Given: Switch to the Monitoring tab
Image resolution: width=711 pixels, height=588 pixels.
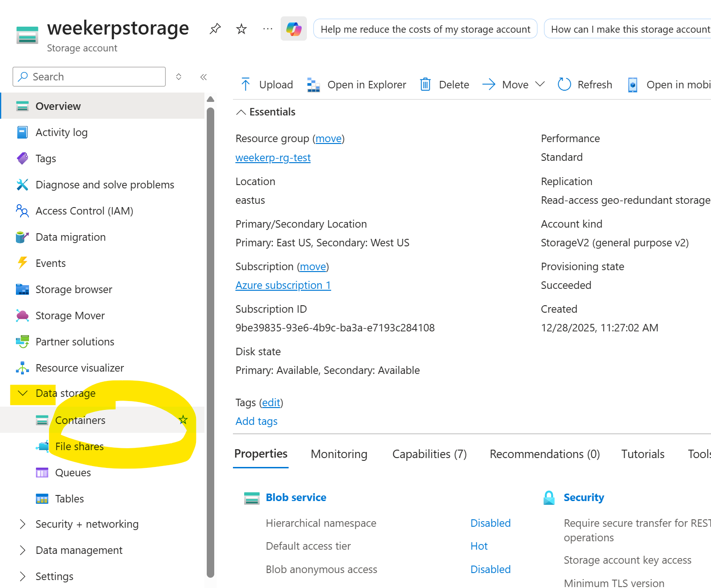Looking at the screenshot, I should click(x=339, y=454).
